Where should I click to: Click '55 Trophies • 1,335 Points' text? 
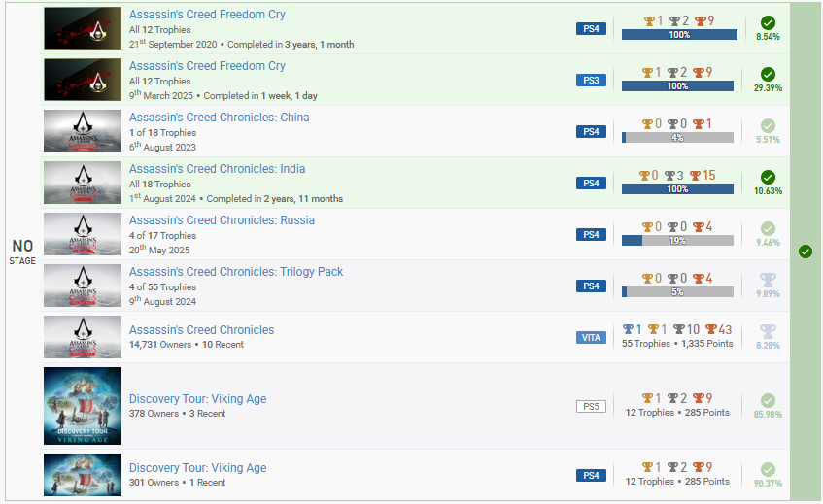(x=677, y=344)
